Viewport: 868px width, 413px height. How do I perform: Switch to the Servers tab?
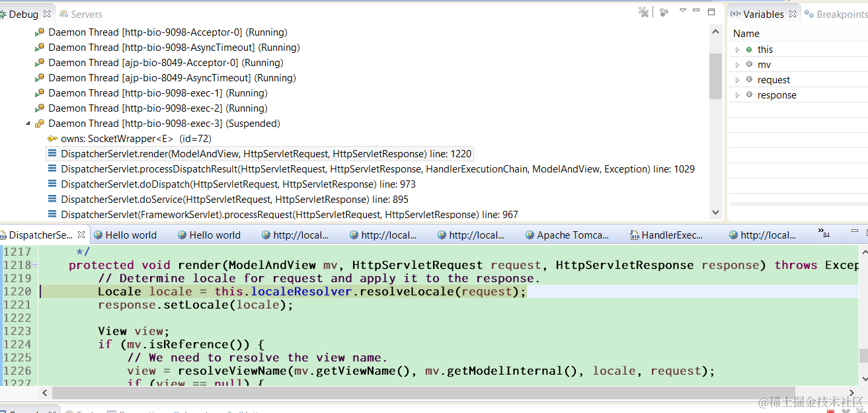point(81,14)
